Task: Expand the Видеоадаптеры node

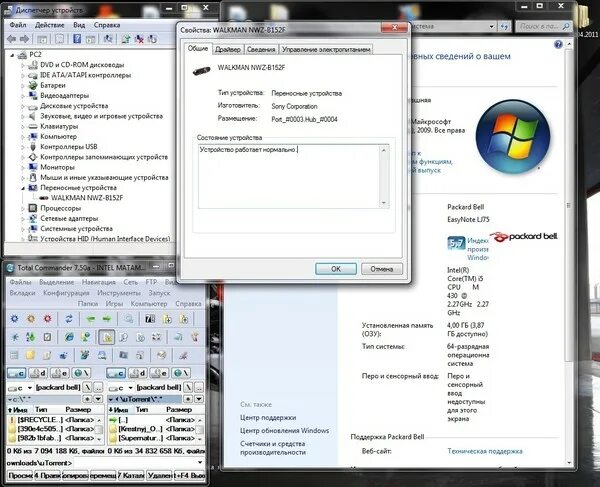Action: [x=23, y=96]
